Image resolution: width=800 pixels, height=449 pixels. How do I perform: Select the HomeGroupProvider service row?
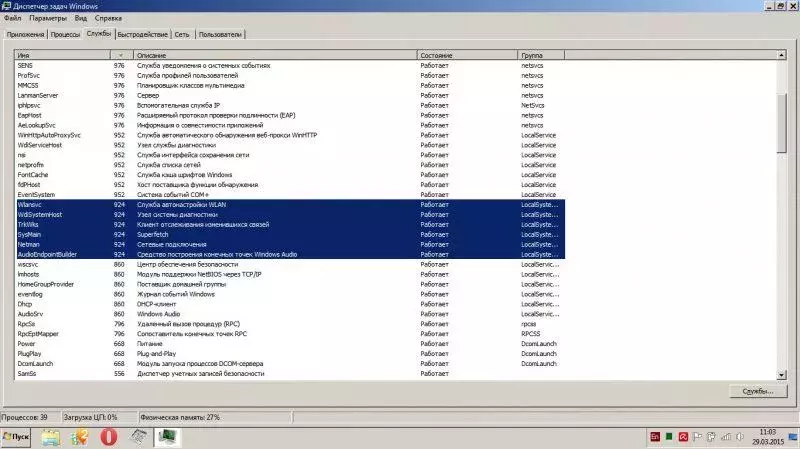point(290,284)
